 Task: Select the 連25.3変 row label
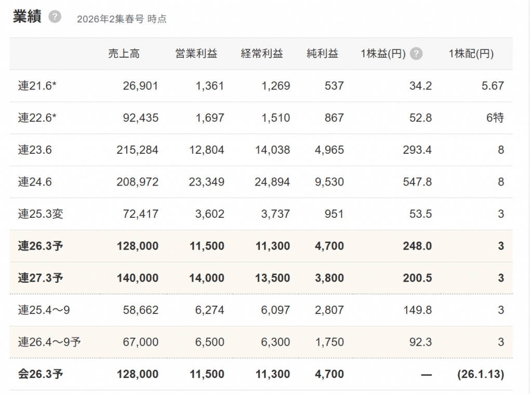point(41,214)
